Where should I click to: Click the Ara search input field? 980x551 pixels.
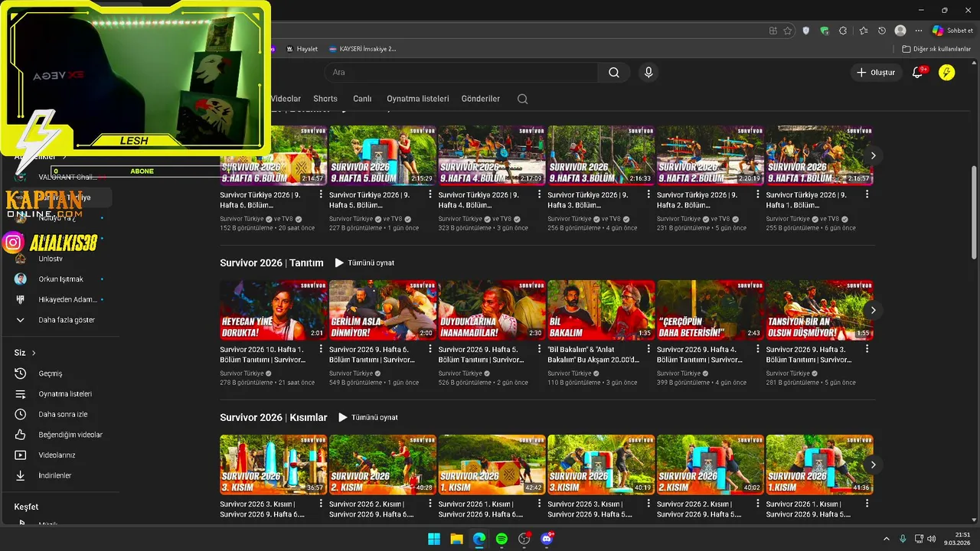click(462, 73)
